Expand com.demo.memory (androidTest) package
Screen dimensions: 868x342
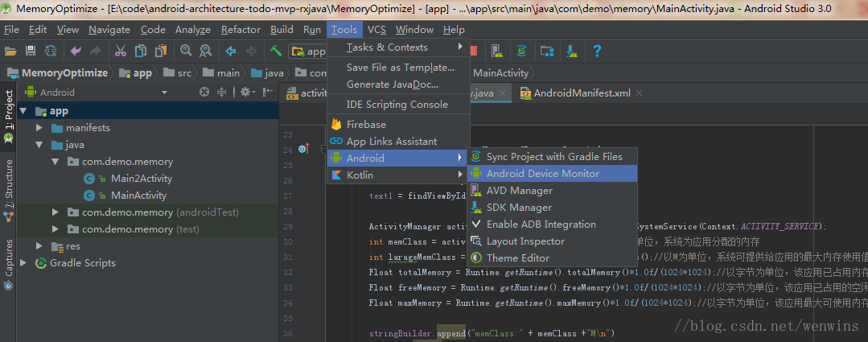pyautogui.click(x=56, y=212)
